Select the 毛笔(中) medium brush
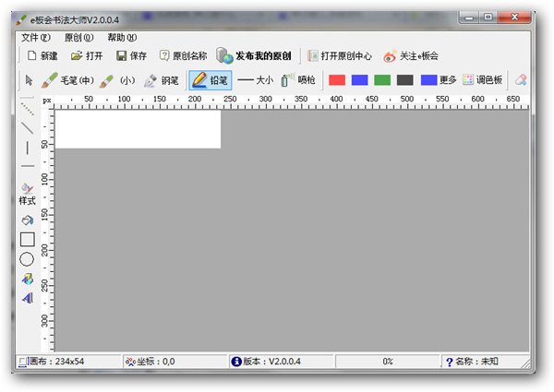This screenshot has width=554, height=392. pyautogui.click(x=67, y=80)
